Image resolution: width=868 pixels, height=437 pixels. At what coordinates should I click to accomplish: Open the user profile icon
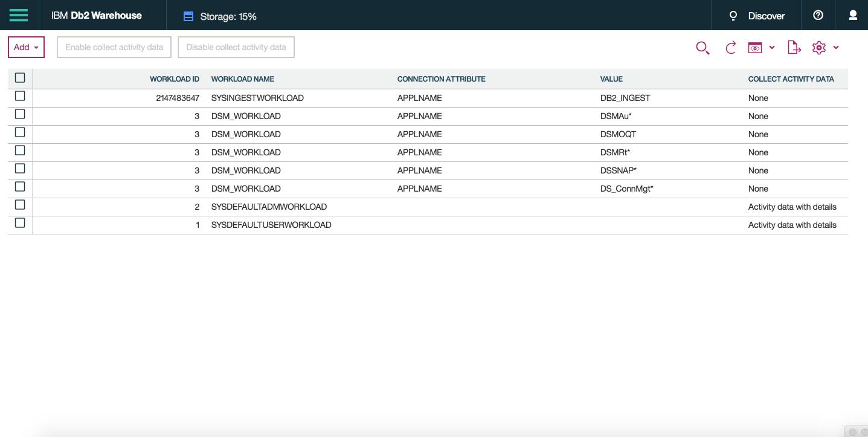[x=853, y=16]
